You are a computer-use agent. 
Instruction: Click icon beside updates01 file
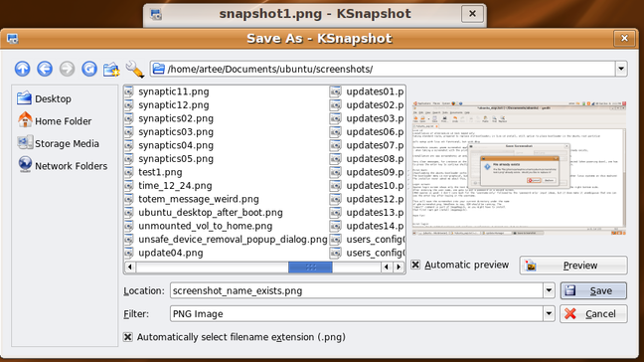pos(336,91)
